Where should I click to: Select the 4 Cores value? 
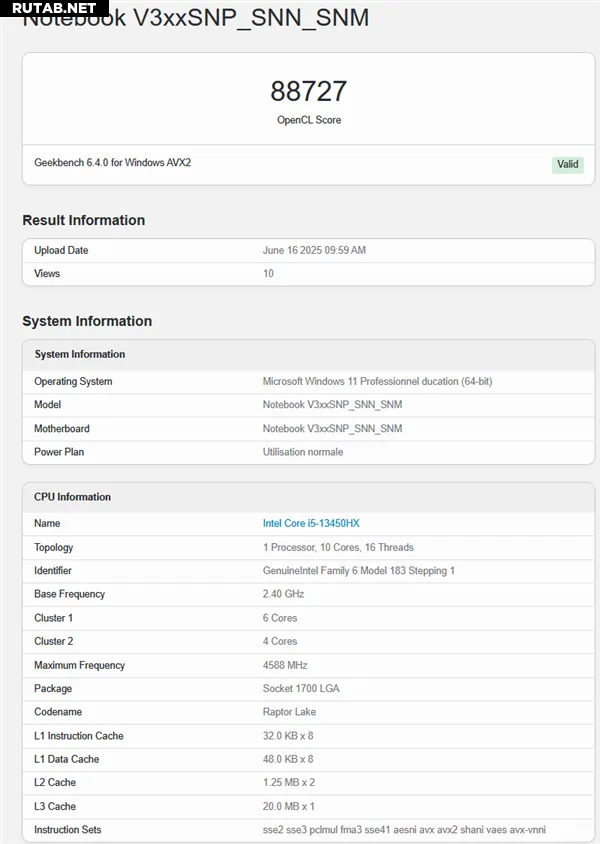(x=280, y=642)
